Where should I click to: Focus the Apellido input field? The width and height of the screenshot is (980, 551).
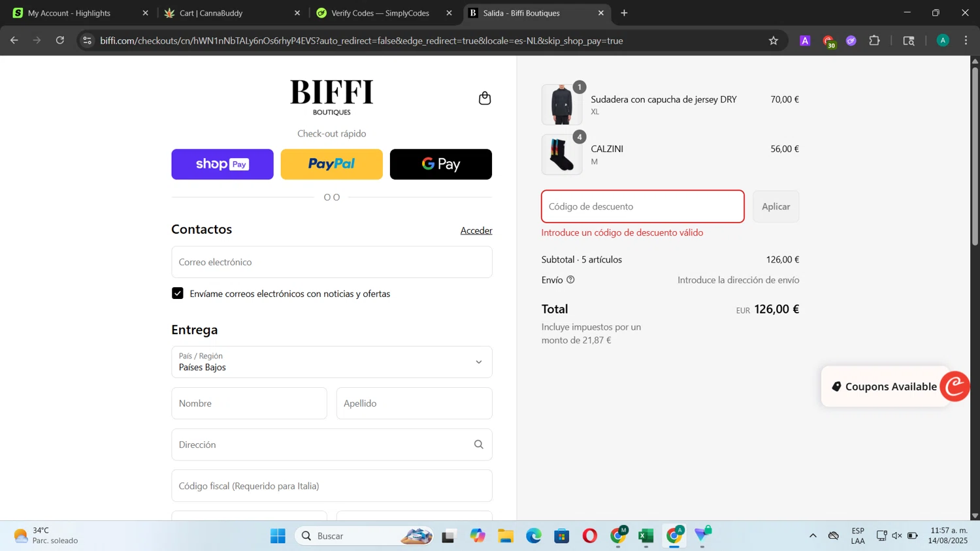pyautogui.click(x=414, y=403)
